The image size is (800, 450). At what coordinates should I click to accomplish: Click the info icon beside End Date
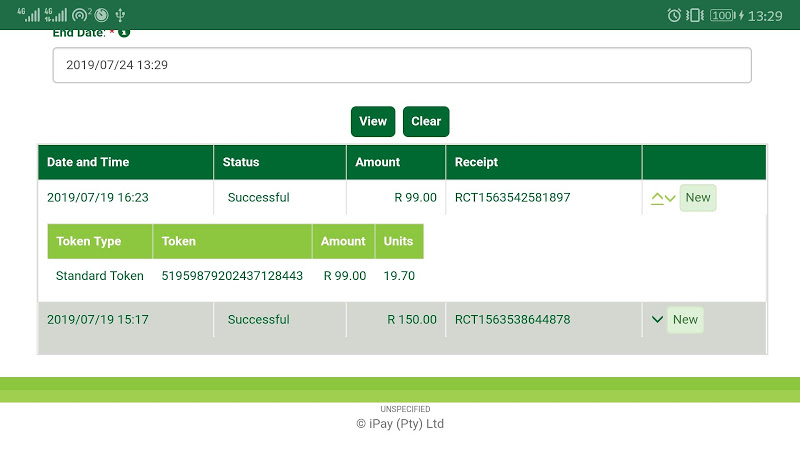124,32
